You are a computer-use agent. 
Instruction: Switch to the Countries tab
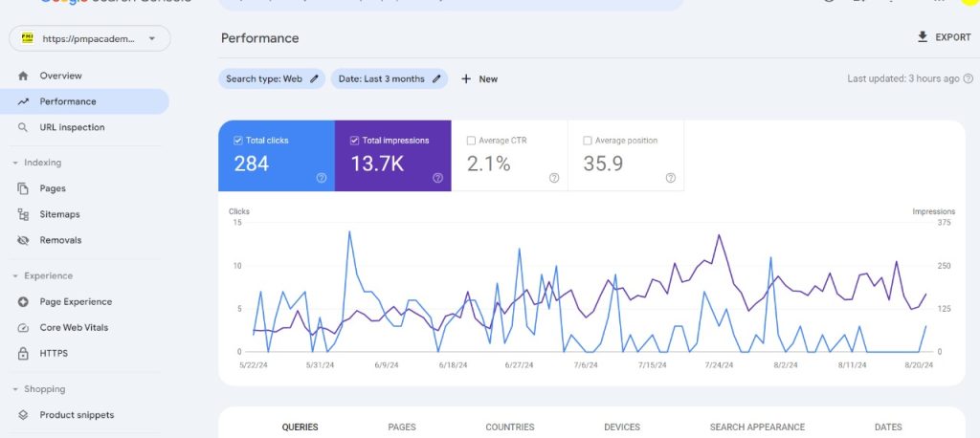510,427
